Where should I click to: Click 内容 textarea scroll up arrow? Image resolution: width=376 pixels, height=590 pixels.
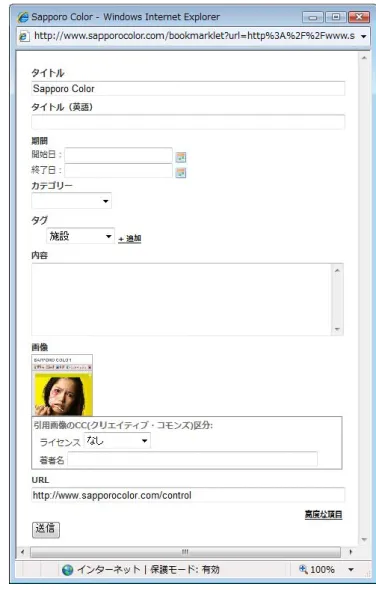click(x=337, y=270)
